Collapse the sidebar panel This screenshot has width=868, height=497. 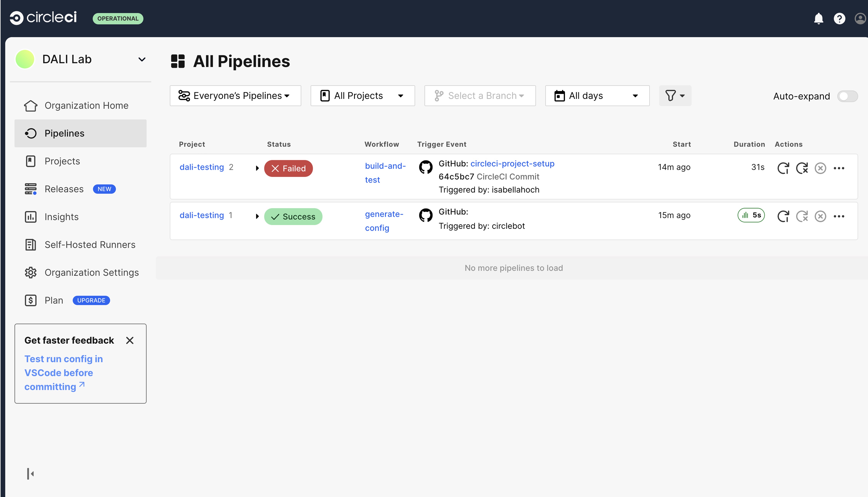[30, 473]
